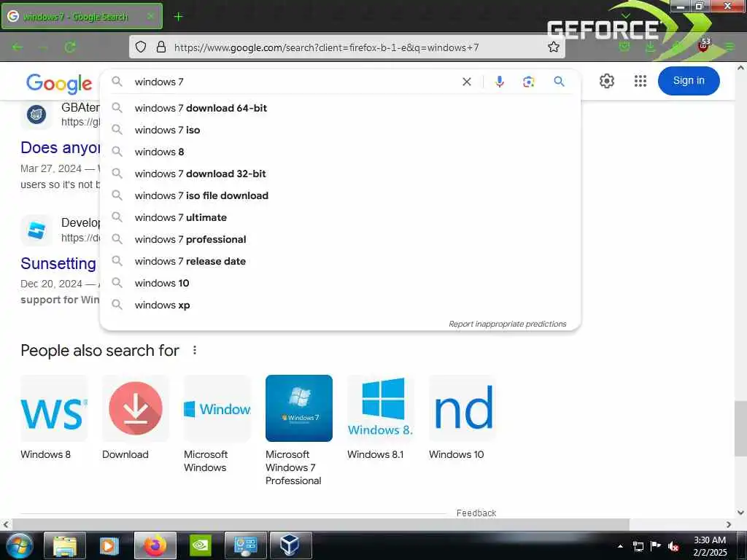747x560 pixels.
Task: Open the media player taskbar icon
Action: [x=109, y=545]
